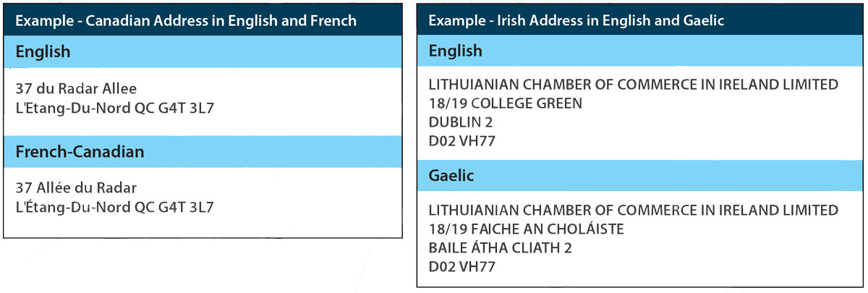Click the Irish Address example title bar
Image resolution: width=868 pixels, height=293 pixels.
click(640, 20)
